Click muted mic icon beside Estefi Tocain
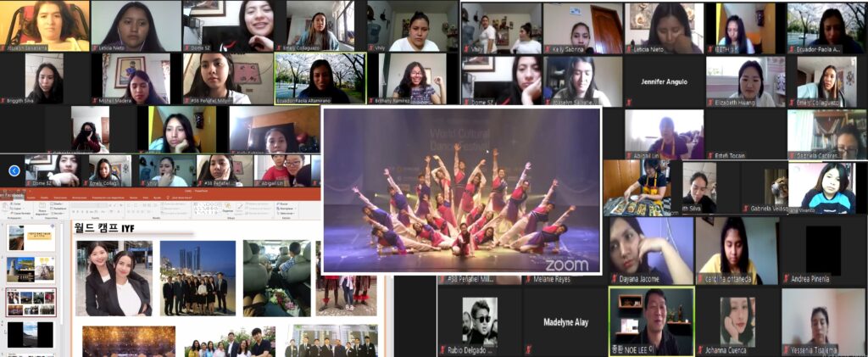 click(x=711, y=155)
